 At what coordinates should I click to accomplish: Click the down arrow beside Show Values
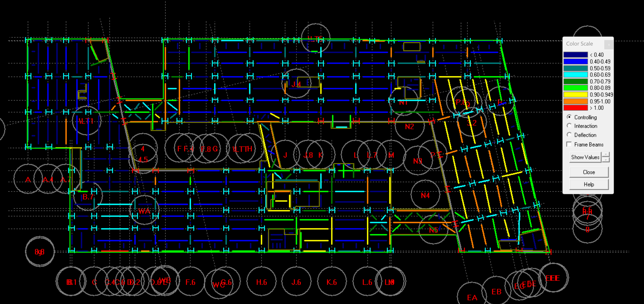tap(606, 160)
